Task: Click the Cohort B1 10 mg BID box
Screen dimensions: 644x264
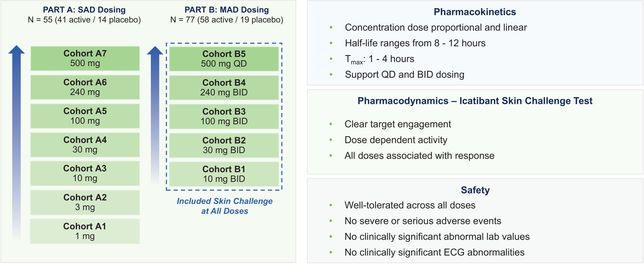Action: pos(224,174)
